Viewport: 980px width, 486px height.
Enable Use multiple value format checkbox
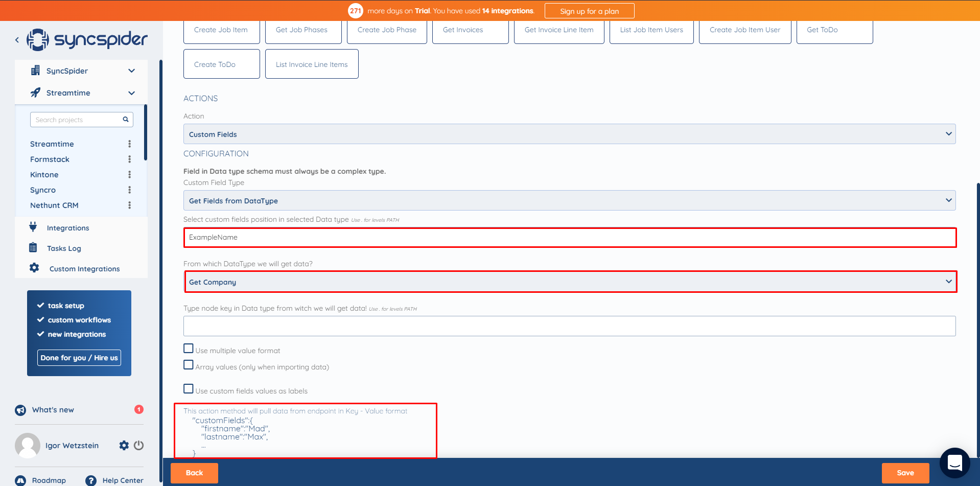point(189,349)
